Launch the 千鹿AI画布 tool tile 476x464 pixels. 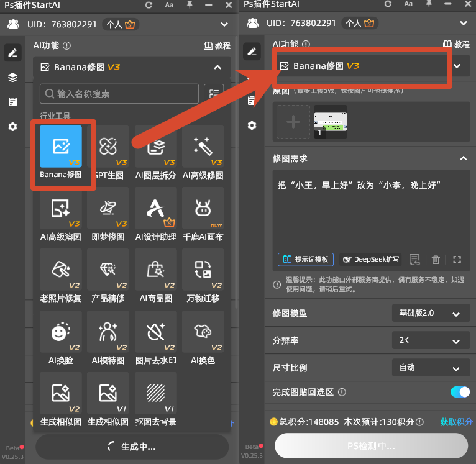point(203,208)
